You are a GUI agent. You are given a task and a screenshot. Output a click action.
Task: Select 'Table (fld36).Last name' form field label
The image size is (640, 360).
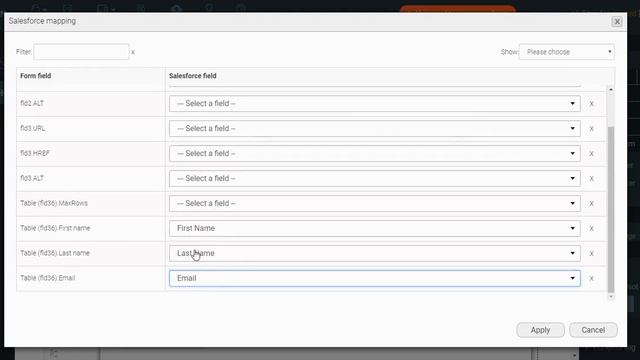55,253
